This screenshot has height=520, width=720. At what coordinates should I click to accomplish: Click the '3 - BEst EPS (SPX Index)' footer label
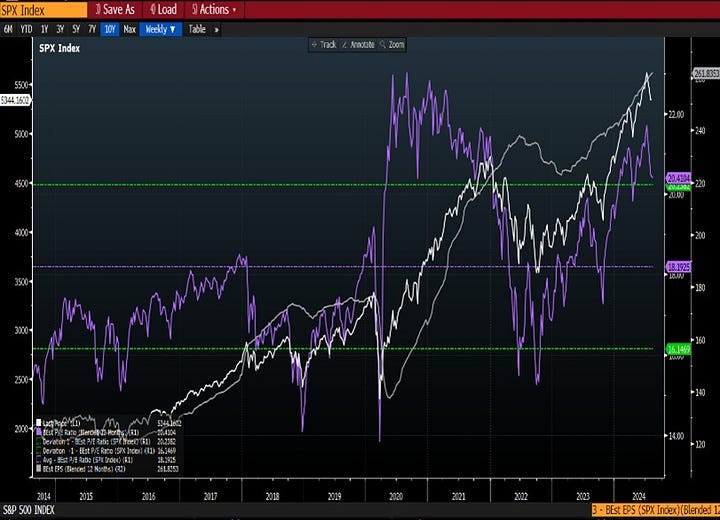click(x=656, y=510)
